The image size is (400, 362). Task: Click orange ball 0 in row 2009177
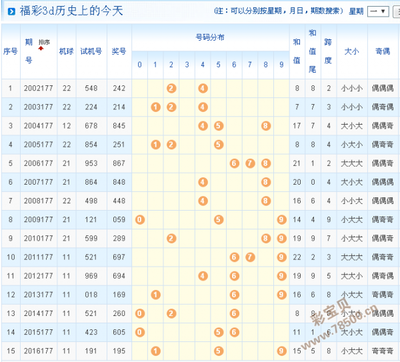coord(140,220)
